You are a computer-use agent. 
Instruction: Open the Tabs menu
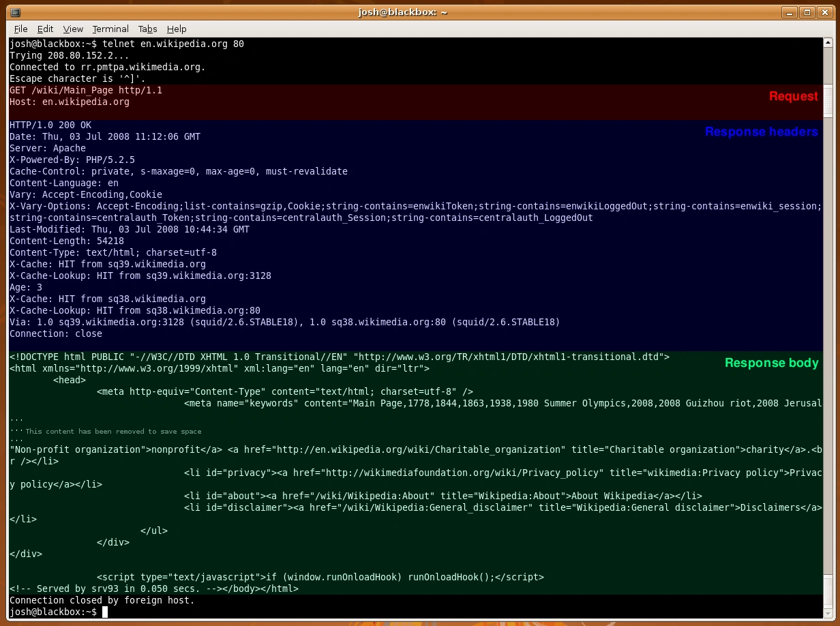[x=147, y=29]
